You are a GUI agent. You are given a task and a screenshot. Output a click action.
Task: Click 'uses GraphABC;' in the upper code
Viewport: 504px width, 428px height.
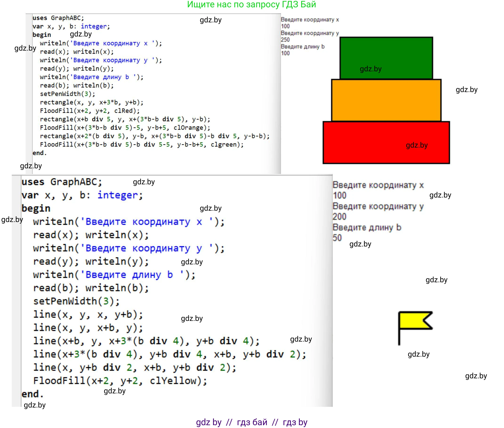(x=58, y=18)
